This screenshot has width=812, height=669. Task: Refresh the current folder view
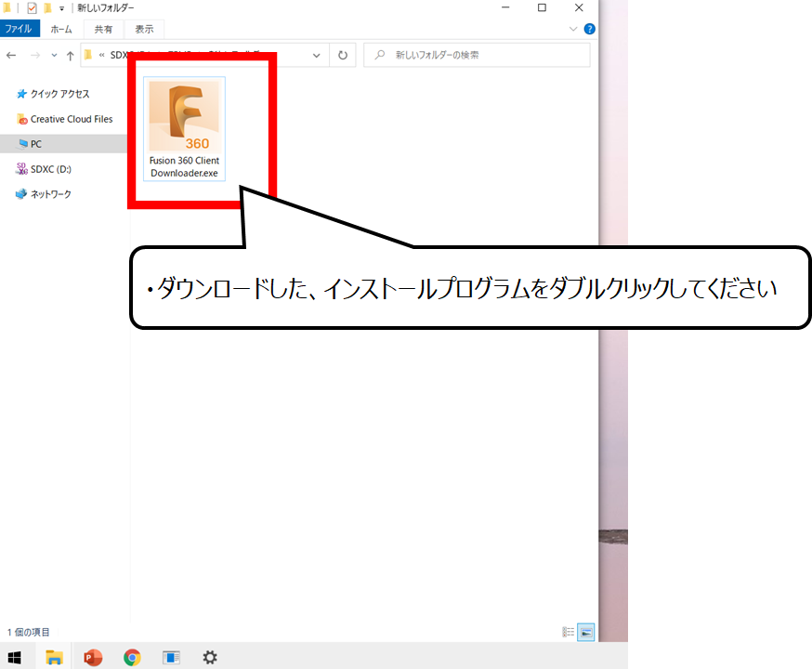tap(343, 55)
